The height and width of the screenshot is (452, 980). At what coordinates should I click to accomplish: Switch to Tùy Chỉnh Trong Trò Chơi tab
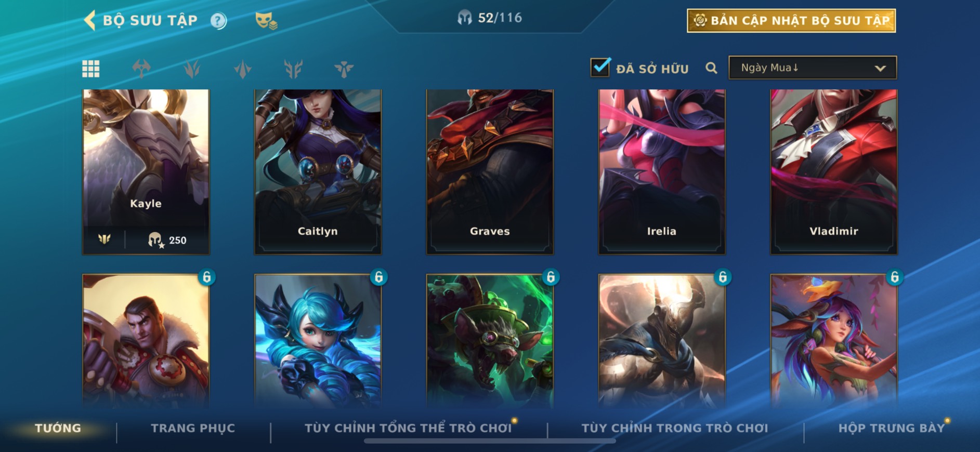[x=674, y=428]
